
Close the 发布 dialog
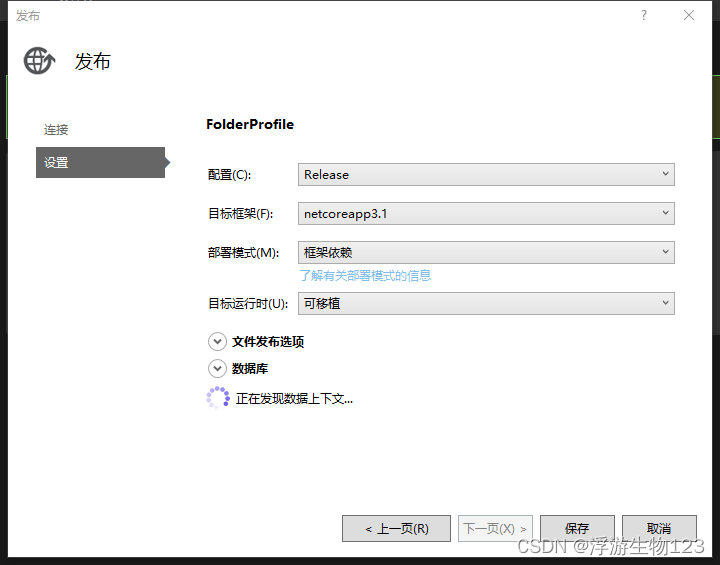689,15
